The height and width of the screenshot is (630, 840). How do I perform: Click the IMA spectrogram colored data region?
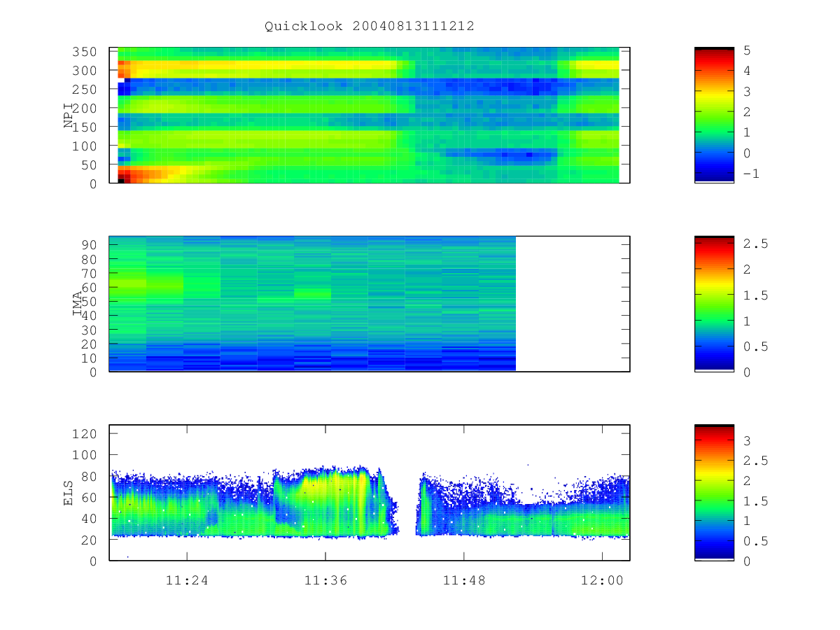tap(312, 303)
